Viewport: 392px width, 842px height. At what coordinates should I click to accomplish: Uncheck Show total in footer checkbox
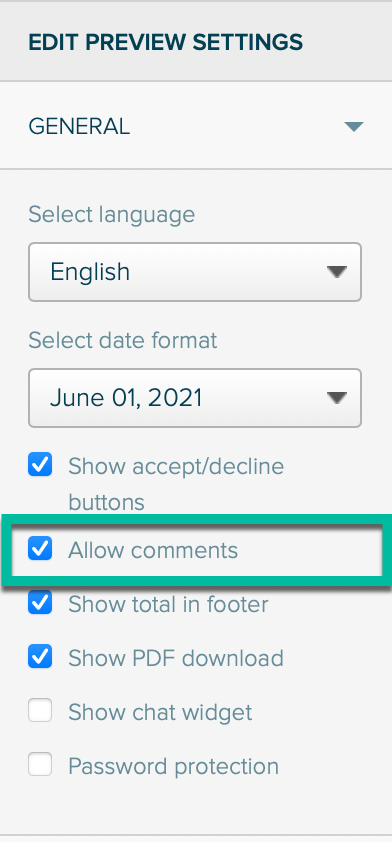[40, 603]
